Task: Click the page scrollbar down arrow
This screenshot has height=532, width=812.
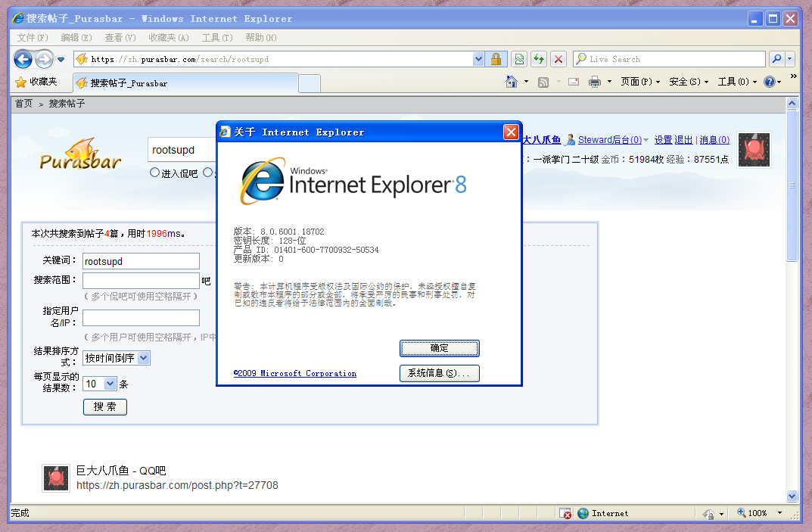Action: click(792, 496)
